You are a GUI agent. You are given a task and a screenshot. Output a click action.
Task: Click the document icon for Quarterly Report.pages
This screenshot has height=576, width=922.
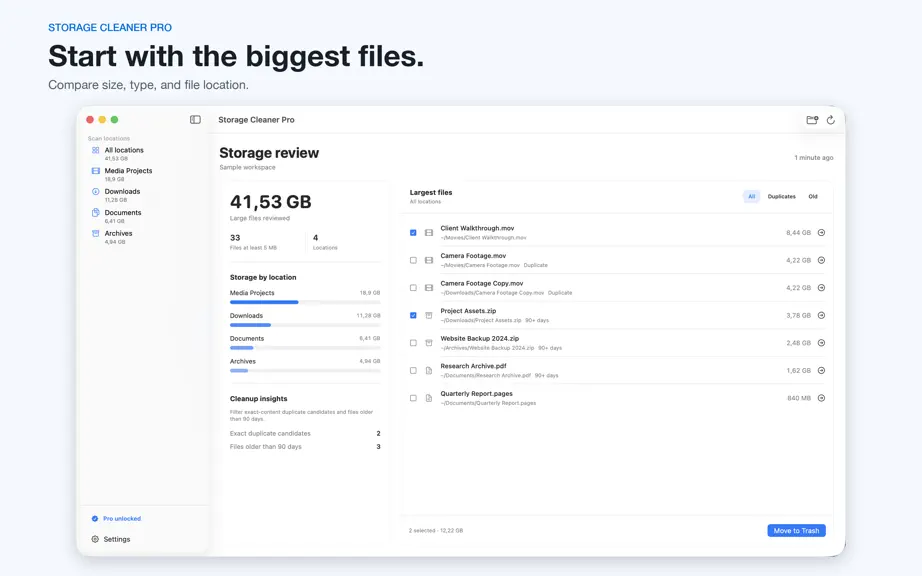coord(429,398)
